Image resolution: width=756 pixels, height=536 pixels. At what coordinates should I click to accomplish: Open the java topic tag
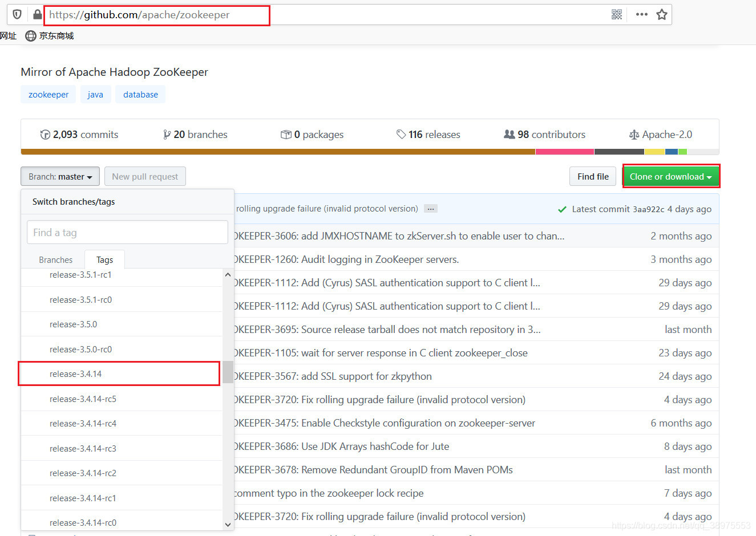95,95
